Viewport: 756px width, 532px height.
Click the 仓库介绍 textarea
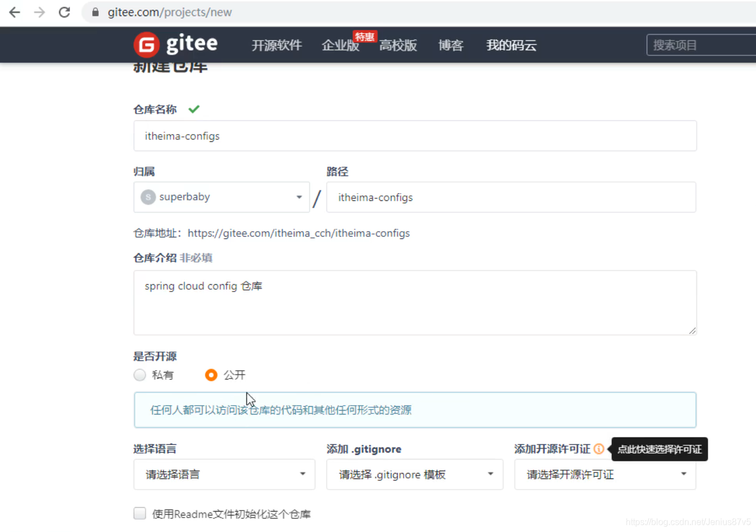[x=415, y=303]
